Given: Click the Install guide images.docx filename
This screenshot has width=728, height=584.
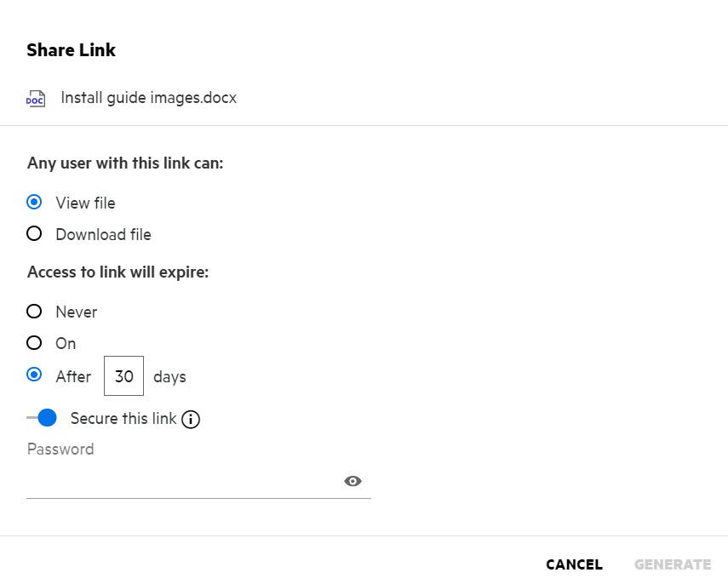Looking at the screenshot, I should 148,98.
